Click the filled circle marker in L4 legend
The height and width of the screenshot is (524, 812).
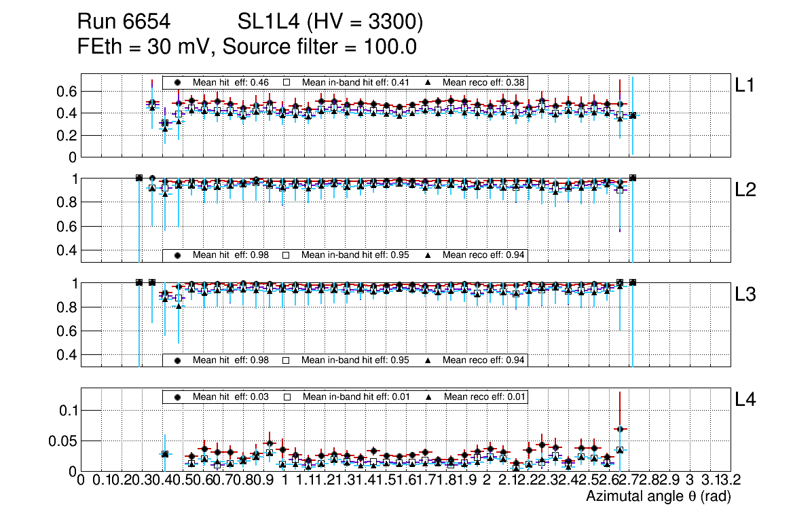(x=178, y=396)
